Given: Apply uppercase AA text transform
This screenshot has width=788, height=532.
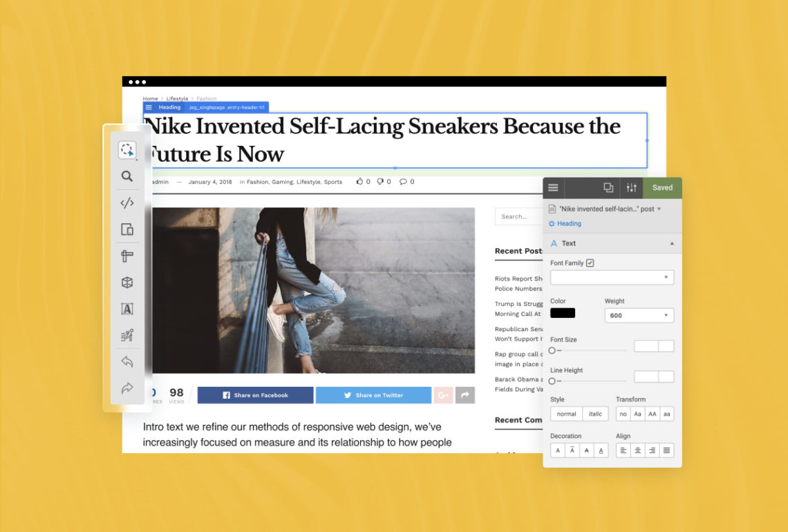Looking at the screenshot, I should pyautogui.click(x=652, y=413).
